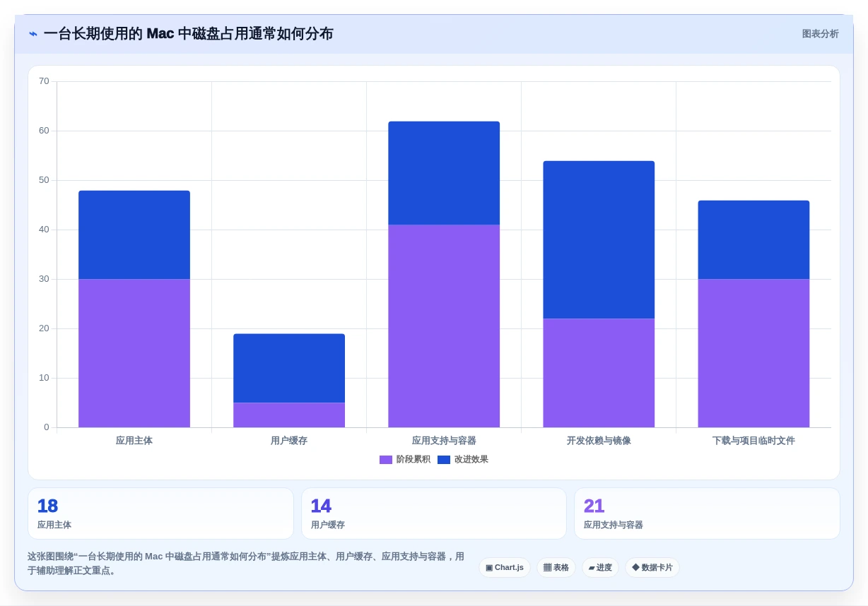Toggle the 阶段累积 legend entry
The height and width of the screenshot is (606, 868).
point(404,459)
